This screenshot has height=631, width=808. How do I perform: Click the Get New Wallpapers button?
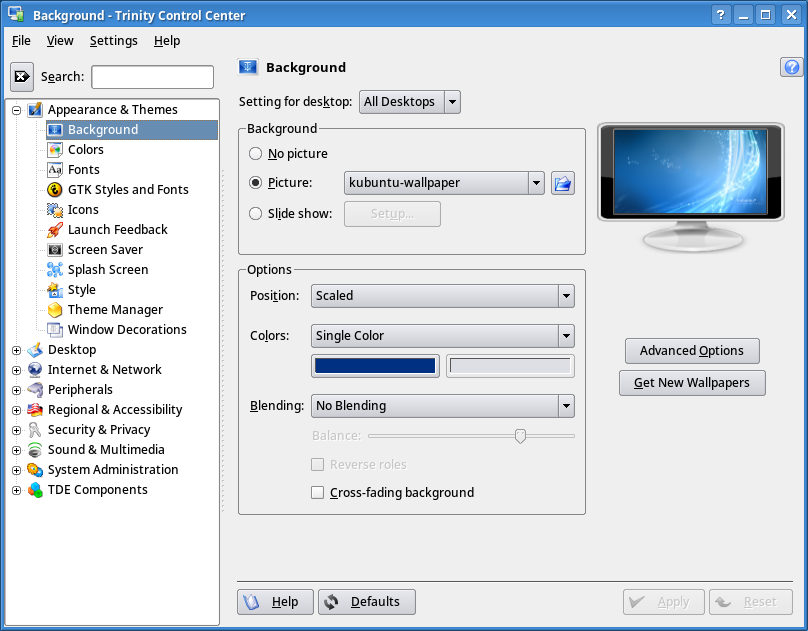pyautogui.click(x=692, y=383)
